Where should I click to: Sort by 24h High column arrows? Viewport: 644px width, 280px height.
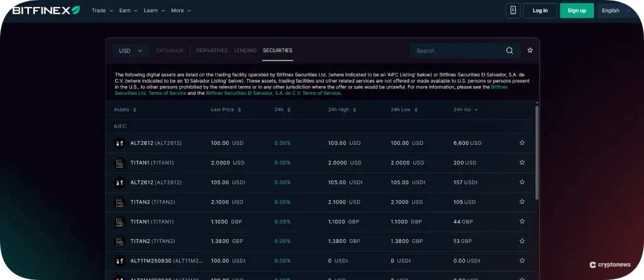[355, 110]
